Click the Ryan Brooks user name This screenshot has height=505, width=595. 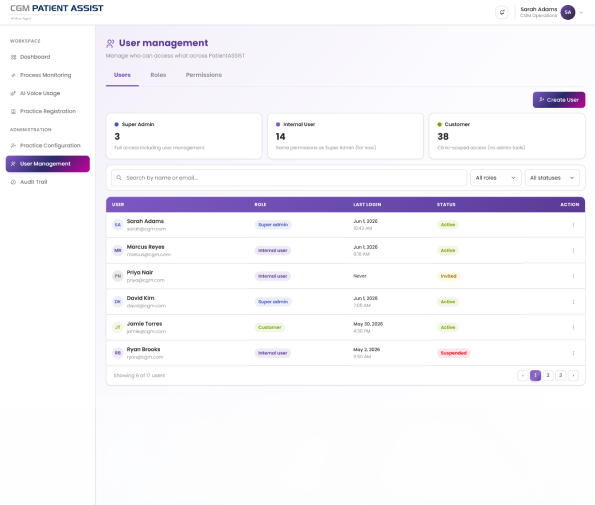tap(143, 349)
